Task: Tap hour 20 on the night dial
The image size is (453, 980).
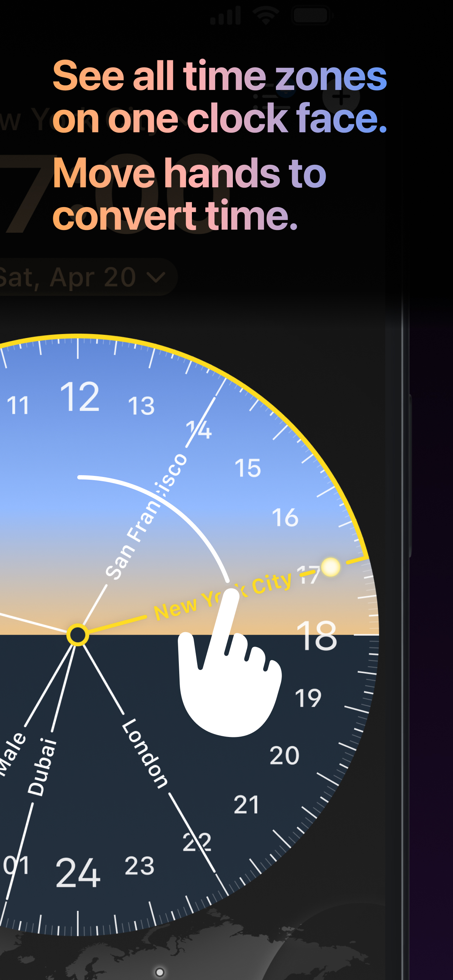Action: [284, 755]
